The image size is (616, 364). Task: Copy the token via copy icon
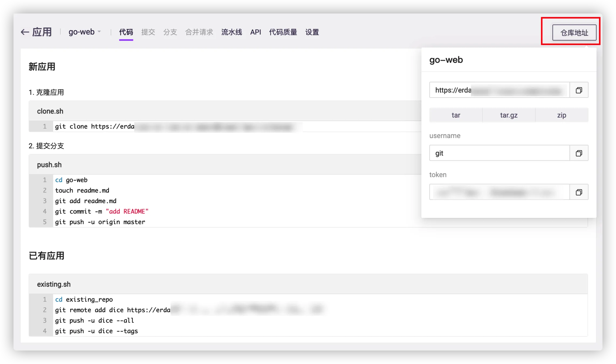(579, 192)
